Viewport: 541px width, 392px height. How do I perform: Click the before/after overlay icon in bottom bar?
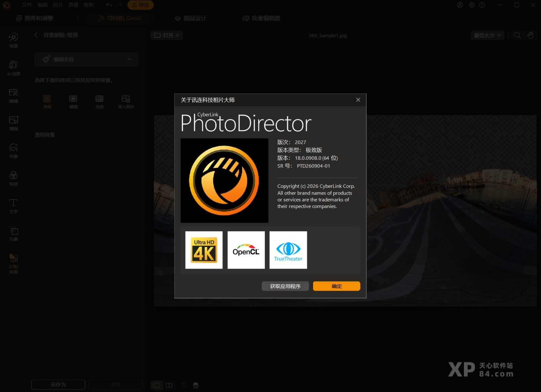(196, 385)
